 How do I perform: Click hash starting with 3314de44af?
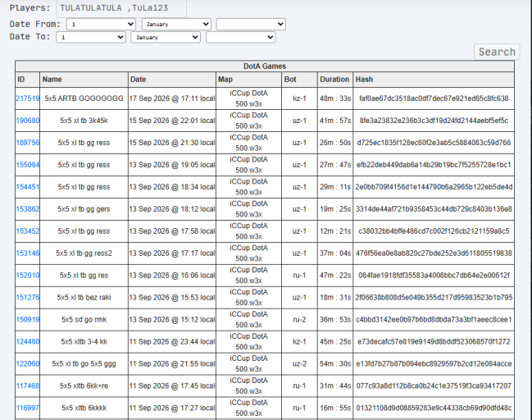point(434,209)
